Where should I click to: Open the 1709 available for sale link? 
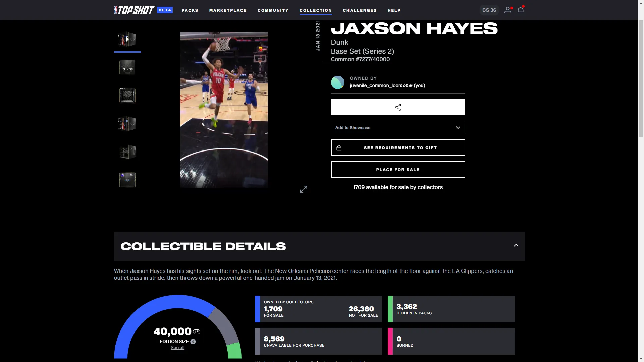point(398,187)
